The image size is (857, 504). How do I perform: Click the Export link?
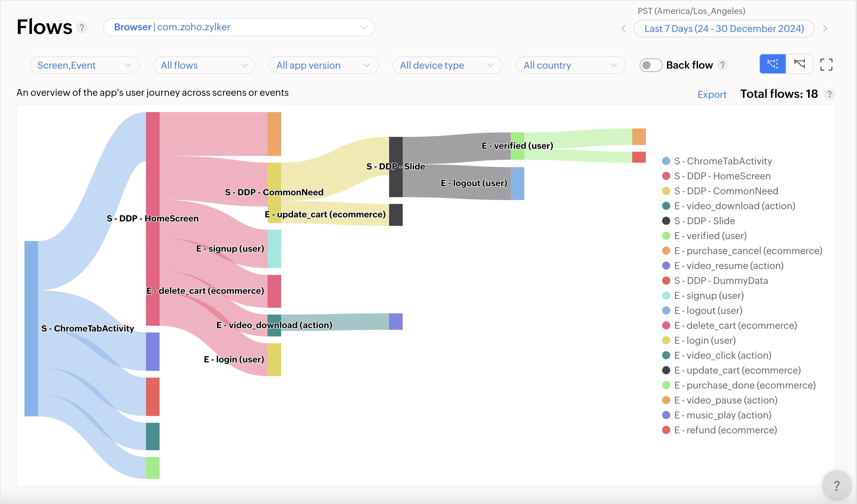pyautogui.click(x=711, y=94)
